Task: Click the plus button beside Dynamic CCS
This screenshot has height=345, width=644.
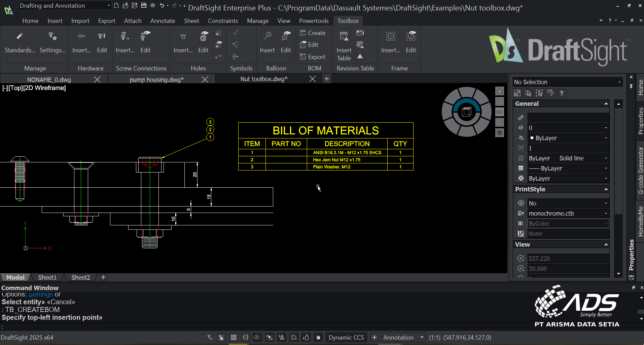Action: [374, 337]
